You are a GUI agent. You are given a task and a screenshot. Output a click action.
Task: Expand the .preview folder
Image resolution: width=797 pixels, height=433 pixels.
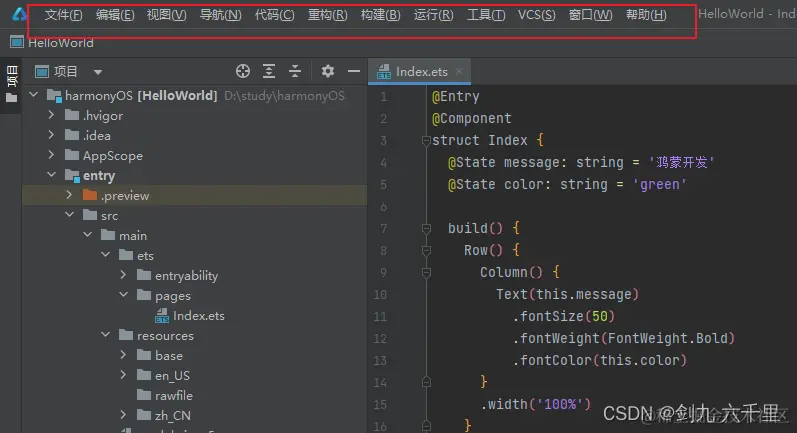coord(70,195)
